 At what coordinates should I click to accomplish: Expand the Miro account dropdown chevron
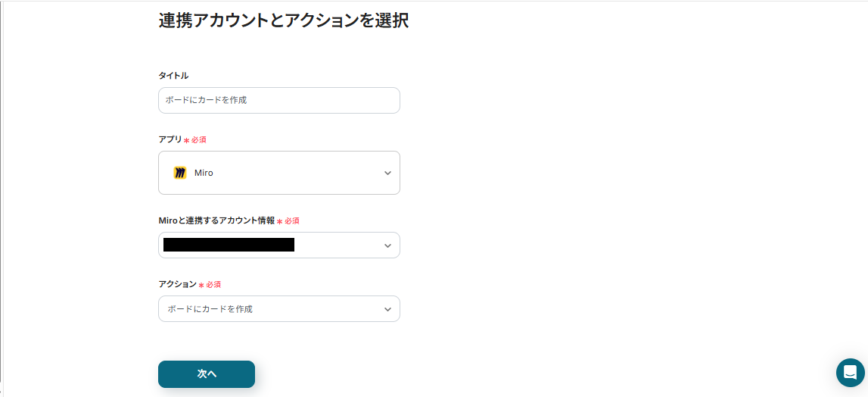click(x=387, y=245)
